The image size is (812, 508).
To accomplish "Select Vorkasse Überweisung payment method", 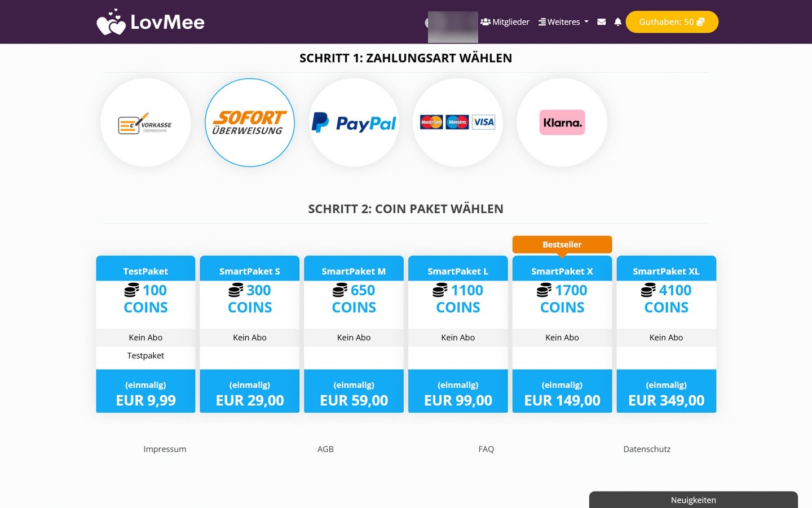I will coord(145,122).
